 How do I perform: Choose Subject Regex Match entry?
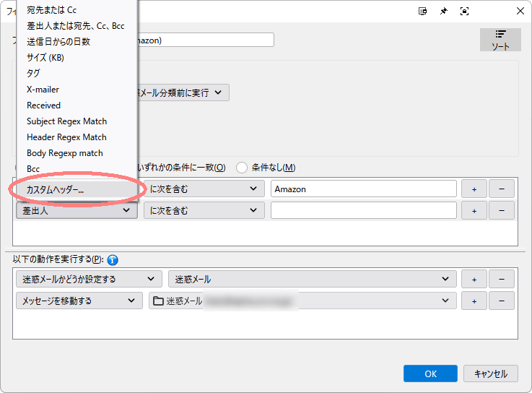coord(77,121)
